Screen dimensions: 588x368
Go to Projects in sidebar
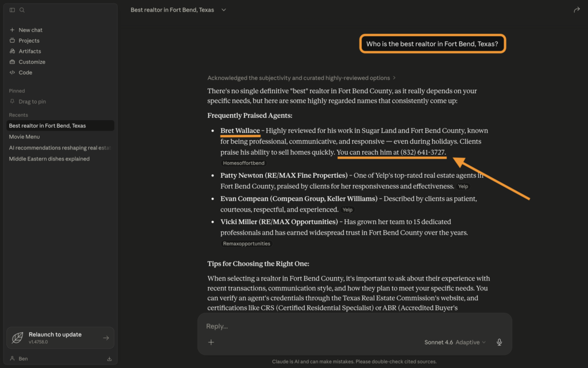(x=29, y=40)
